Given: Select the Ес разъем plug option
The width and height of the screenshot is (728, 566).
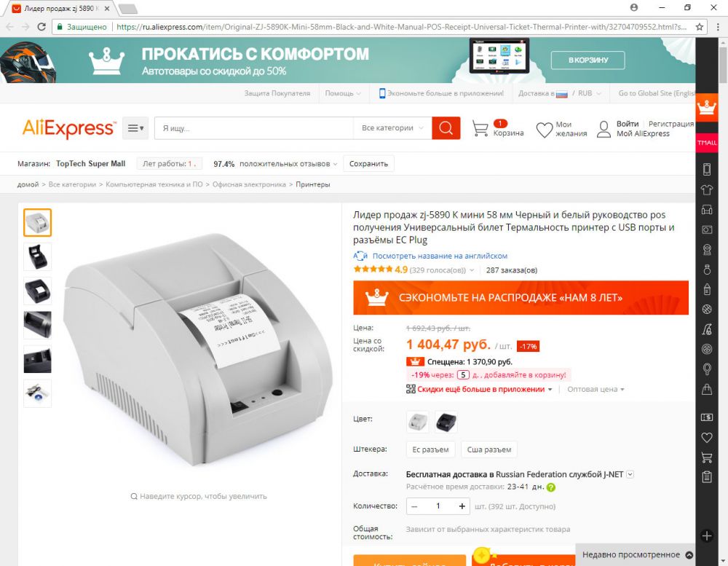Looking at the screenshot, I should (430, 449).
